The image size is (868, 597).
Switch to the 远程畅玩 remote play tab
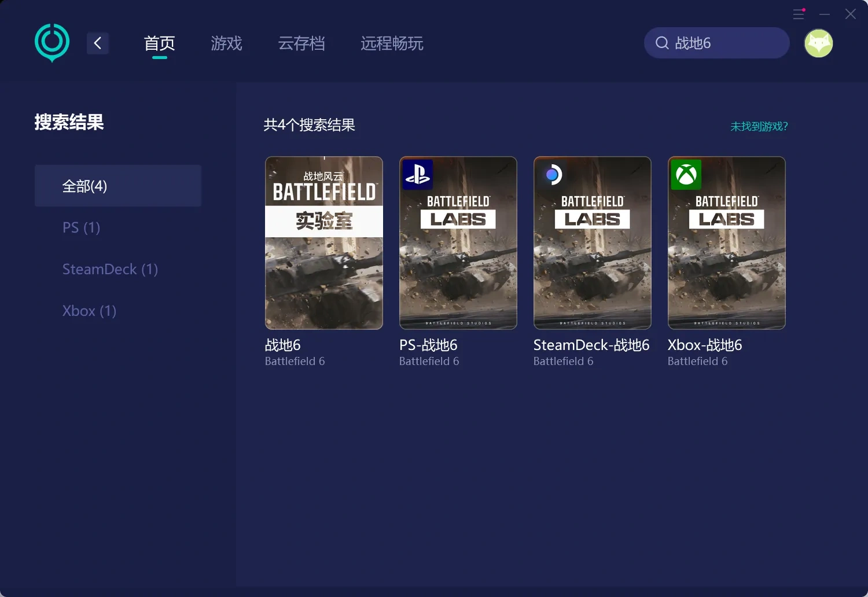(392, 43)
